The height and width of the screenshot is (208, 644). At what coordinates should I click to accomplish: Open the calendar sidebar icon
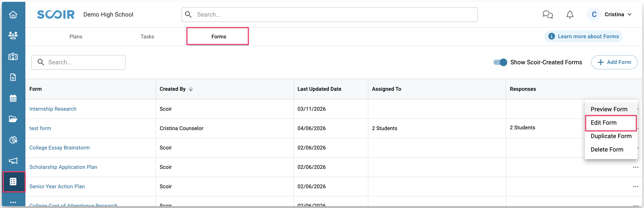click(13, 98)
